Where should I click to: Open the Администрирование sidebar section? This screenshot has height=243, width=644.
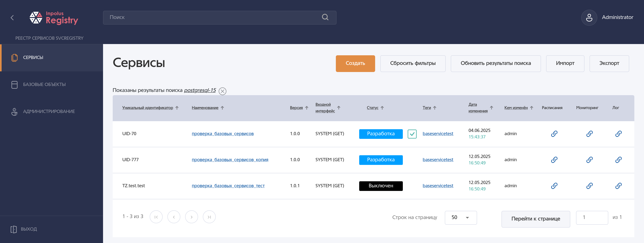point(52,112)
